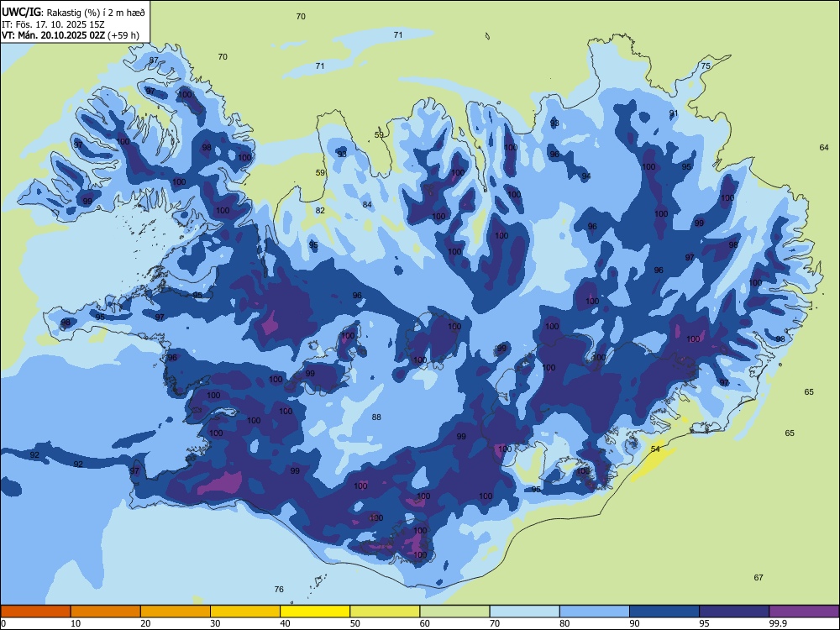The width and height of the screenshot is (840, 630).
Task: Pick the light green 60–70 legend swatch
Action: click(x=454, y=612)
